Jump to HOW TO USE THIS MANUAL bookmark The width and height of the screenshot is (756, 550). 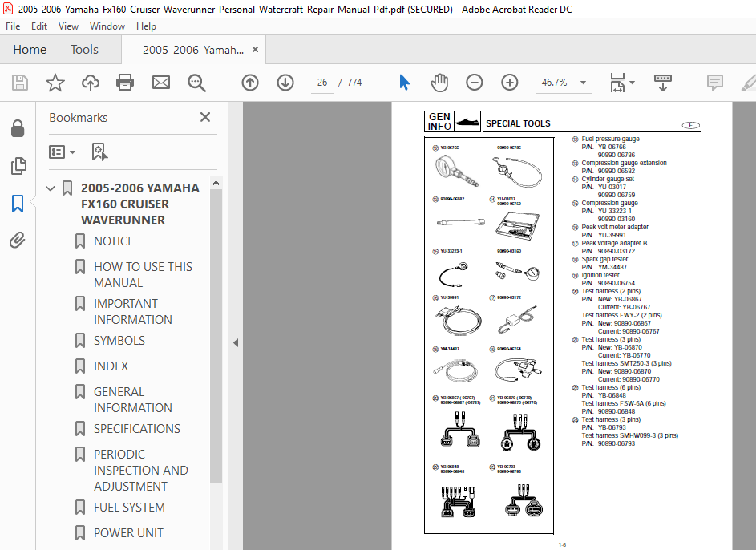pos(143,275)
